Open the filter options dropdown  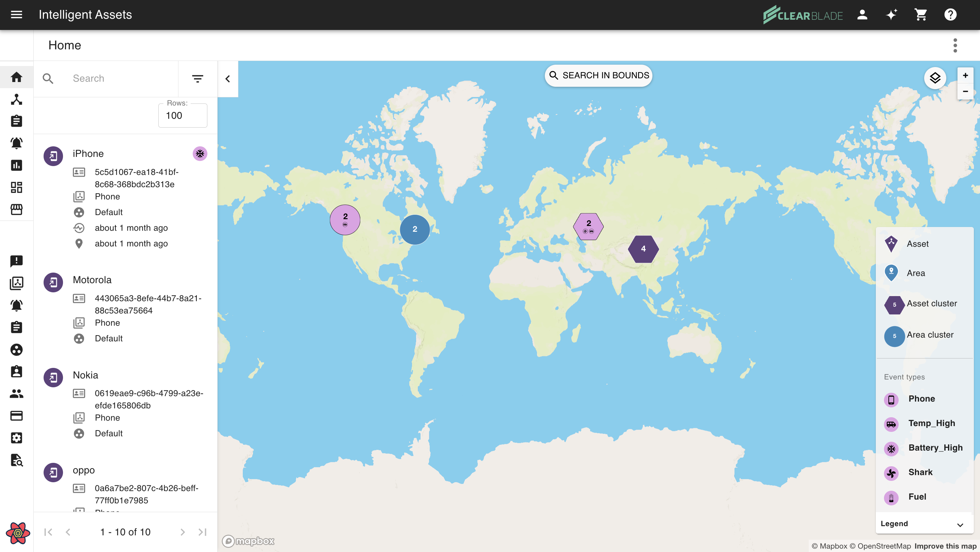197,79
